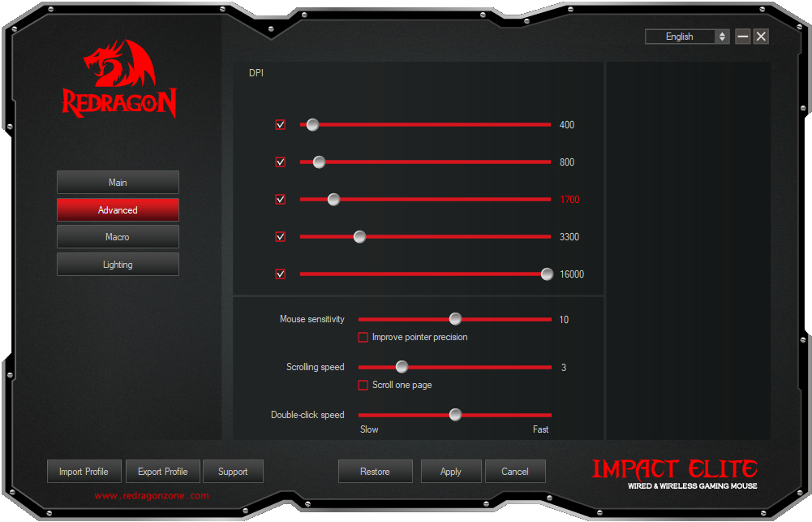Click the red 1700 DPI value
Image resolution: width=812 pixels, height=522 pixels.
tap(569, 200)
